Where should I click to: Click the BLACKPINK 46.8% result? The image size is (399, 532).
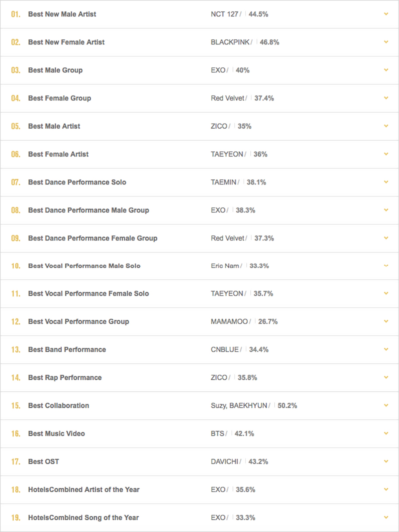click(245, 42)
